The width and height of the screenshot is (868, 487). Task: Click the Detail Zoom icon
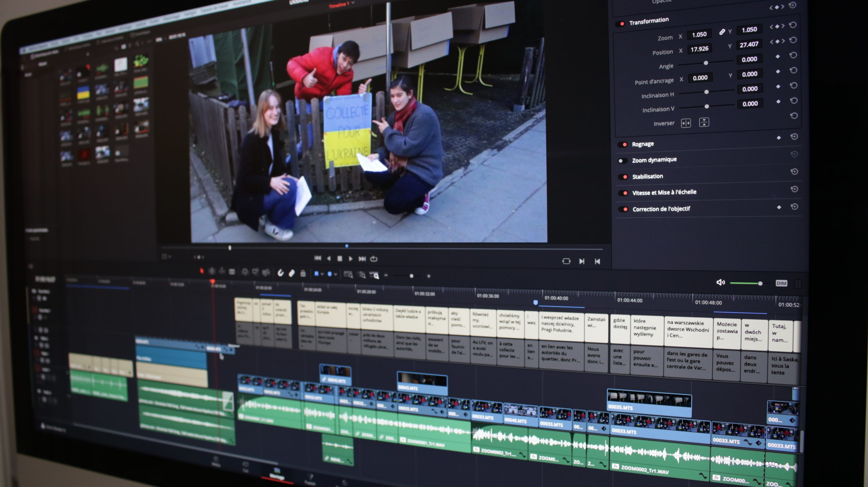coord(362,275)
